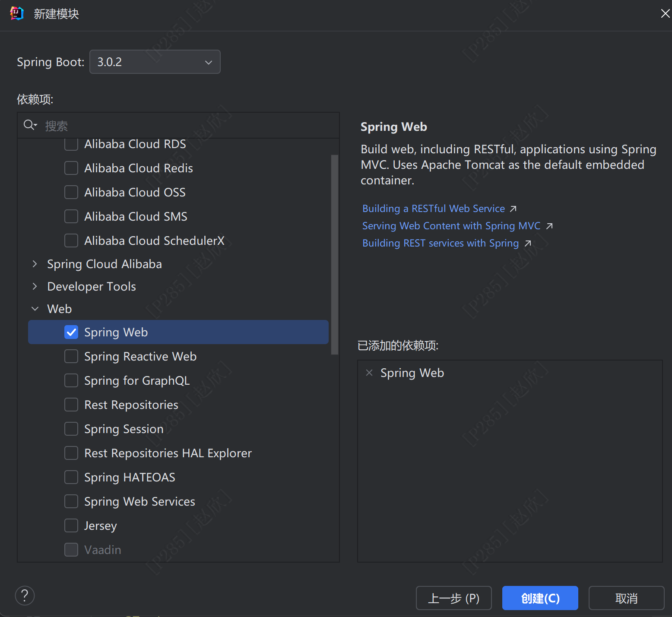Enable Alibaba Cloud OSS dependency
The height and width of the screenshot is (617, 672).
tap(71, 192)
